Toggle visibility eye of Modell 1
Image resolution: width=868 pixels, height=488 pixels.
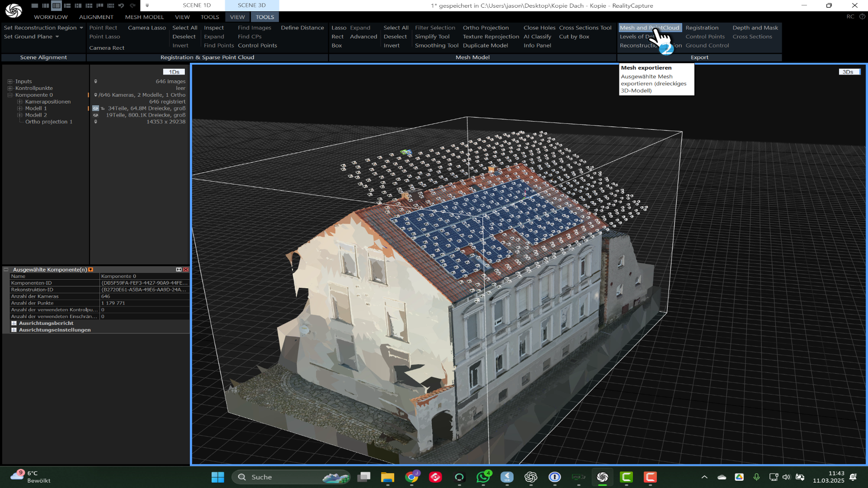(95, 108)
